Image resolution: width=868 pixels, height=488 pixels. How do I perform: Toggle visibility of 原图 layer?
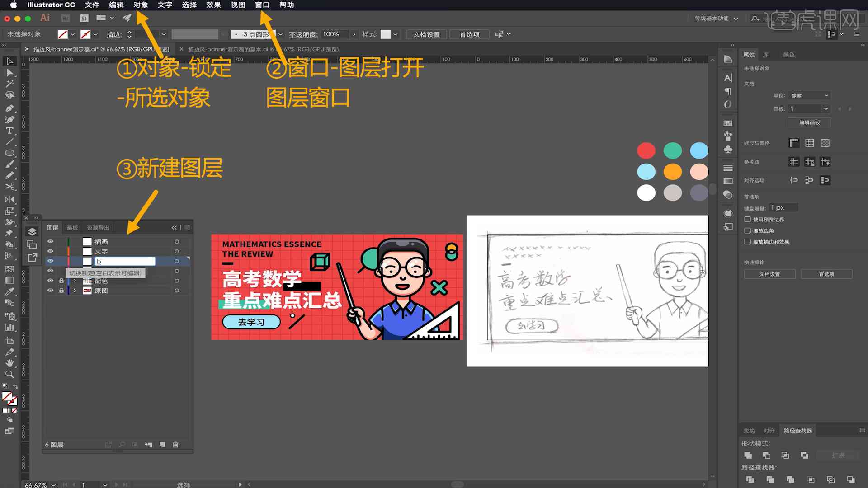coord(50,290)
